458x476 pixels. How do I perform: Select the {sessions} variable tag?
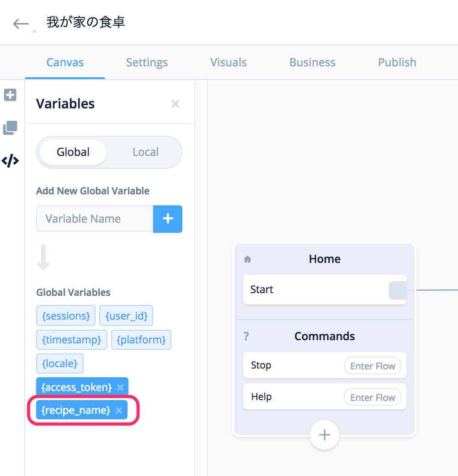click(66, 316)
